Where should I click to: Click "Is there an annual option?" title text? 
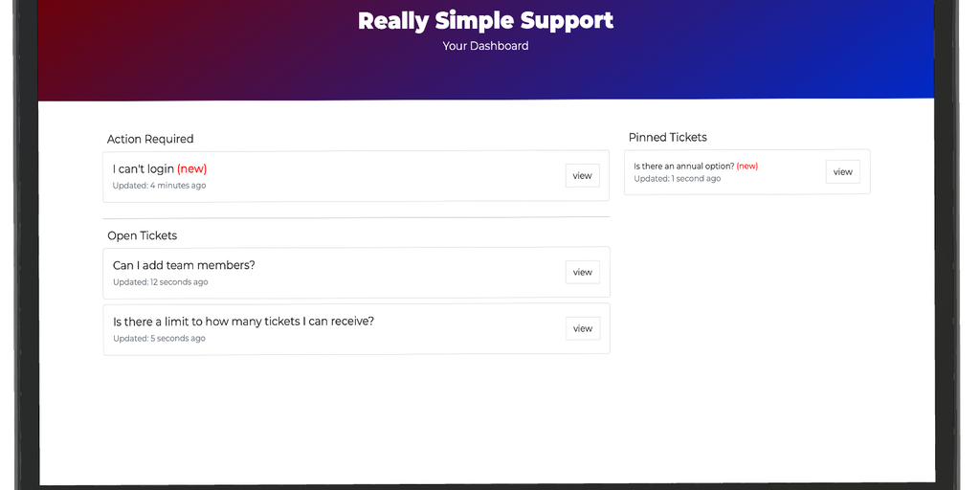click(x=683, y=167)
